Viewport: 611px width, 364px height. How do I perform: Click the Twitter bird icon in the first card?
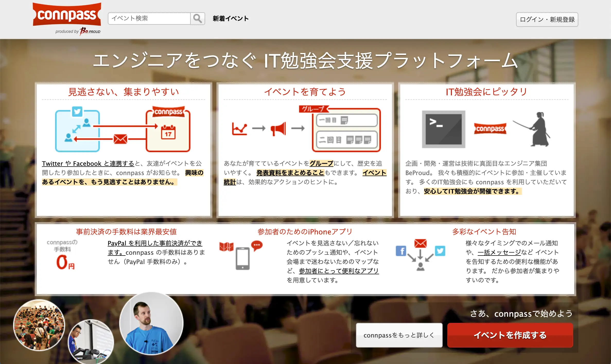pyautogui.click(x=77, y=112)
